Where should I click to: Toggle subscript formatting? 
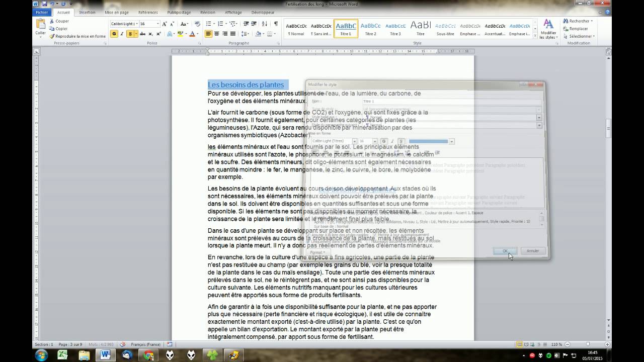[x=151, y=34]
